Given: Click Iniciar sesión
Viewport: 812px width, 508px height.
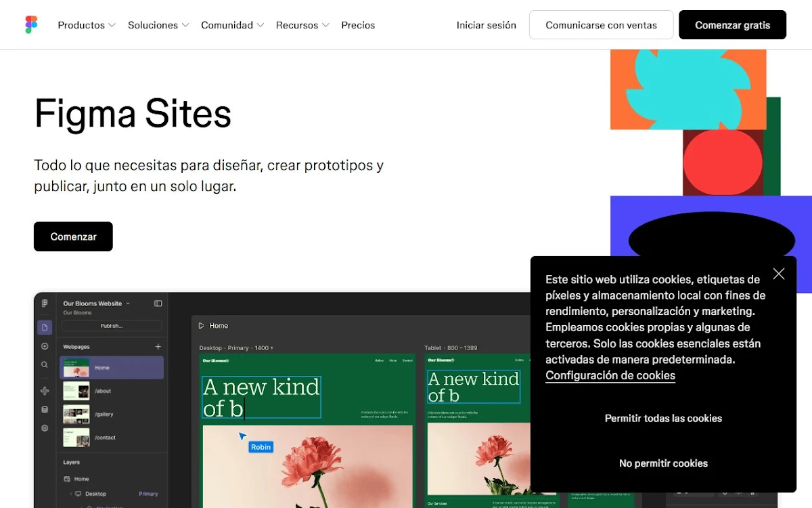Looking at the screenshot, I should tap(487, 25).
